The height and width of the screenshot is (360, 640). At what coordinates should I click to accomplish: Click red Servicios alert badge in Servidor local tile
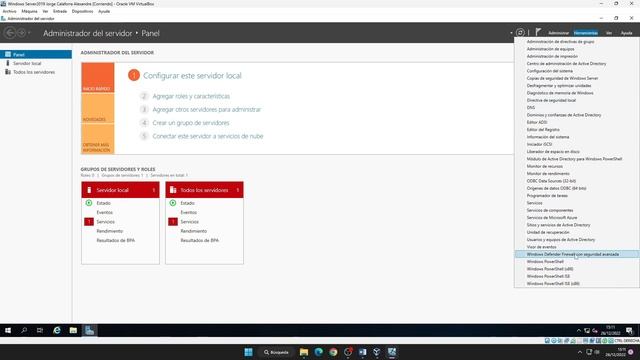coord(89,222)
